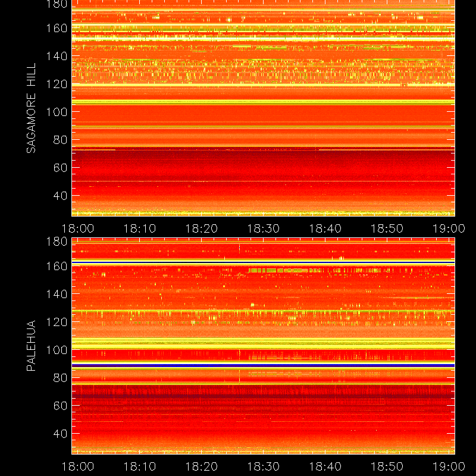This screenshot has width=476, height=476.
Task: Click 18:30 time label under Palehua plot
Action: [263, 466]
